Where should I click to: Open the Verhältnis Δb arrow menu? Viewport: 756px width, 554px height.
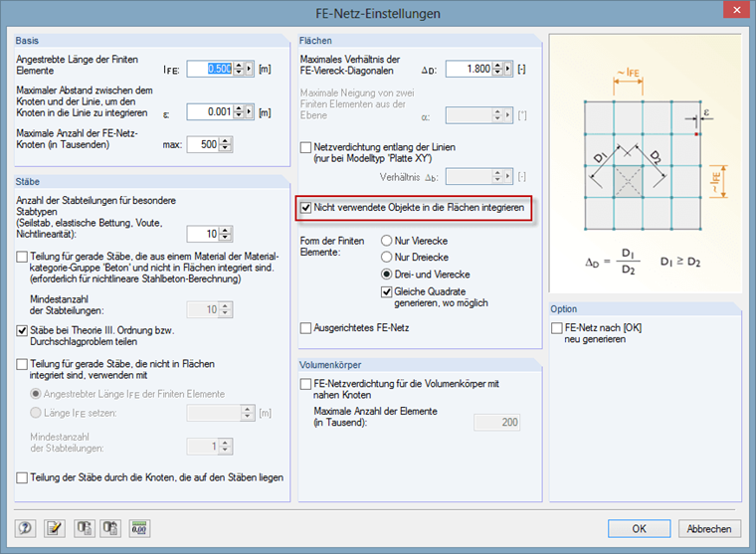508,177
